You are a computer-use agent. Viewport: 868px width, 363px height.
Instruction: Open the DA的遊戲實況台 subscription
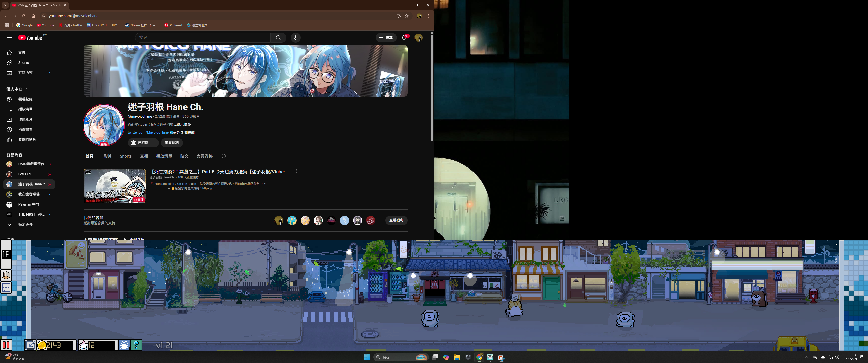coord(29,164)
